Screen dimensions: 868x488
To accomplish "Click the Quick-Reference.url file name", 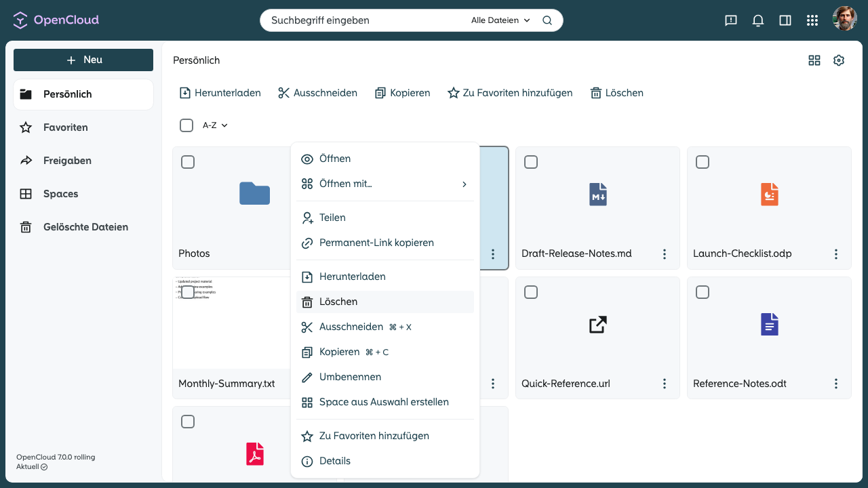I will pos(566,384).
